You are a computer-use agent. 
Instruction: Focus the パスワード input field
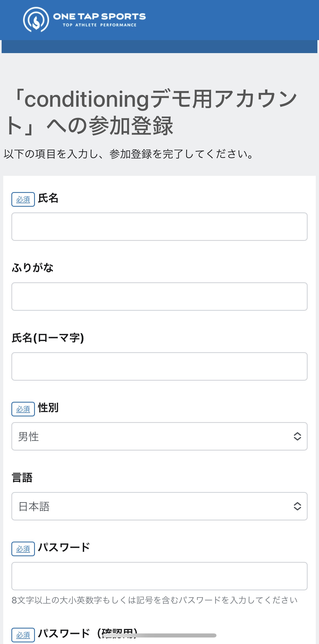(x=159, y=576)
